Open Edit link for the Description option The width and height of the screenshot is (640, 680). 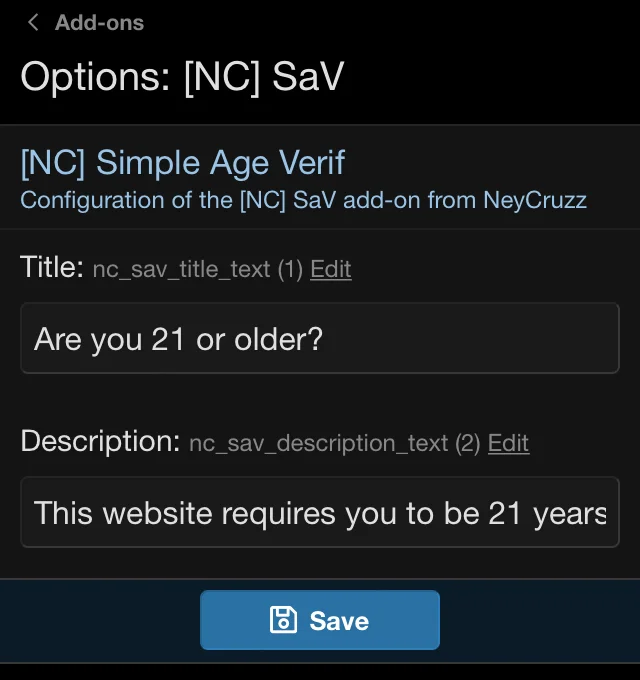[508, 443]
